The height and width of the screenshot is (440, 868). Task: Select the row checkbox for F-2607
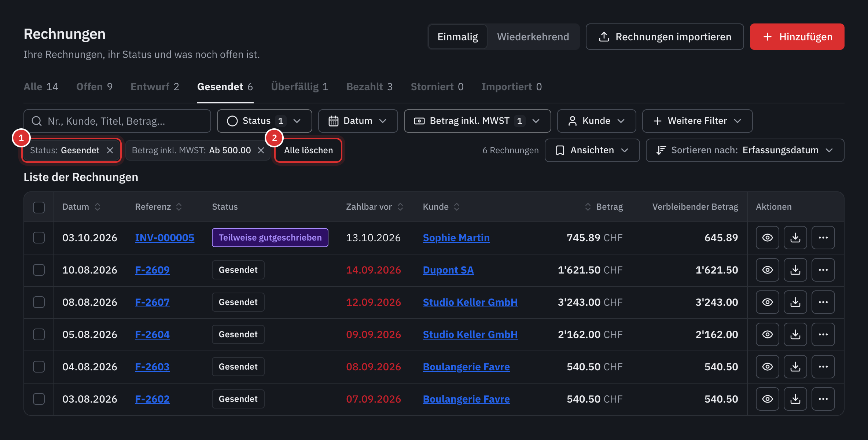coord(39,302)
